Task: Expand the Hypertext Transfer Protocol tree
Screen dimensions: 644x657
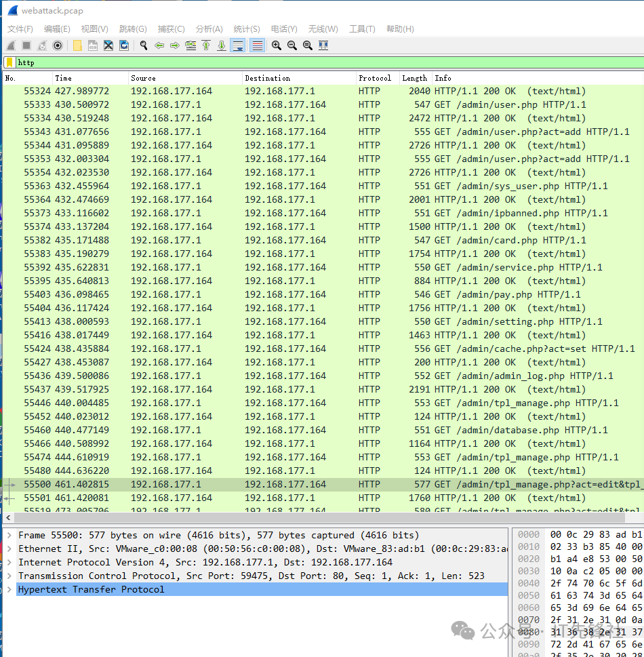Action: point(9,589)
